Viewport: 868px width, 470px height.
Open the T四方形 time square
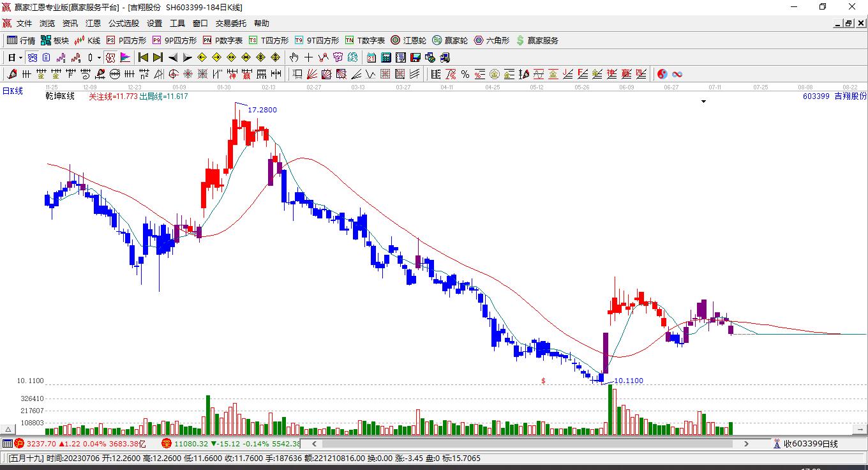click(x=269, y=40)
